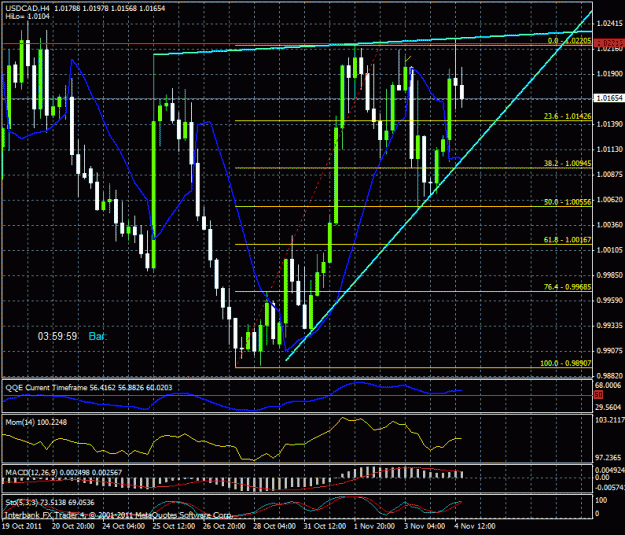Select the 23.6 - 1.01426 Fibonacci label
Viewport: 625px width, 535px height.
point(568,116)
